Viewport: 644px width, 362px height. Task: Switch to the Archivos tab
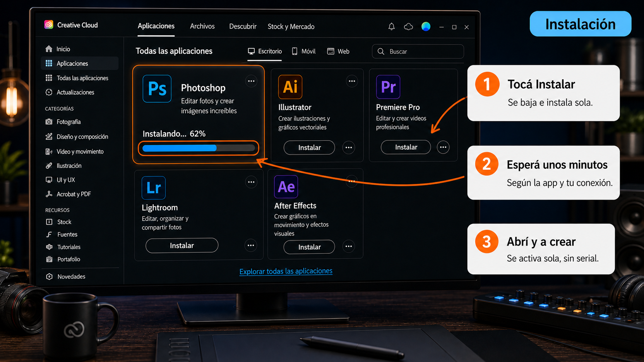pos(202,26)
